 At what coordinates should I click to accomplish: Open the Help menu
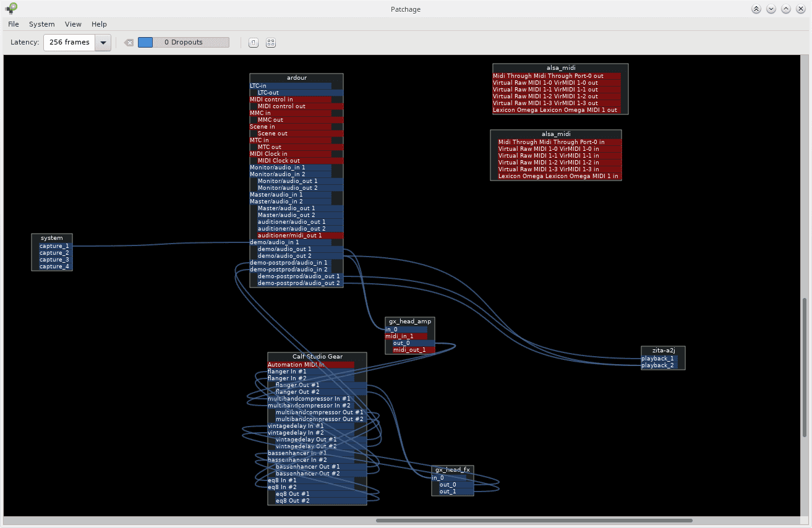[x=99, y=24]
